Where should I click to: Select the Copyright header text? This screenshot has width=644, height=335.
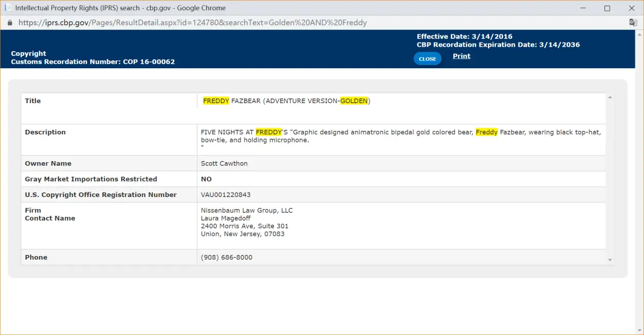[x=29, y=53]
